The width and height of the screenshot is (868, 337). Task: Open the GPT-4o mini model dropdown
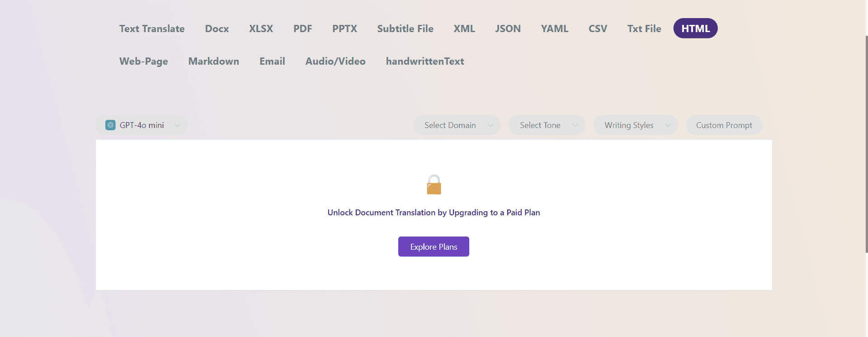click(142, 125)
